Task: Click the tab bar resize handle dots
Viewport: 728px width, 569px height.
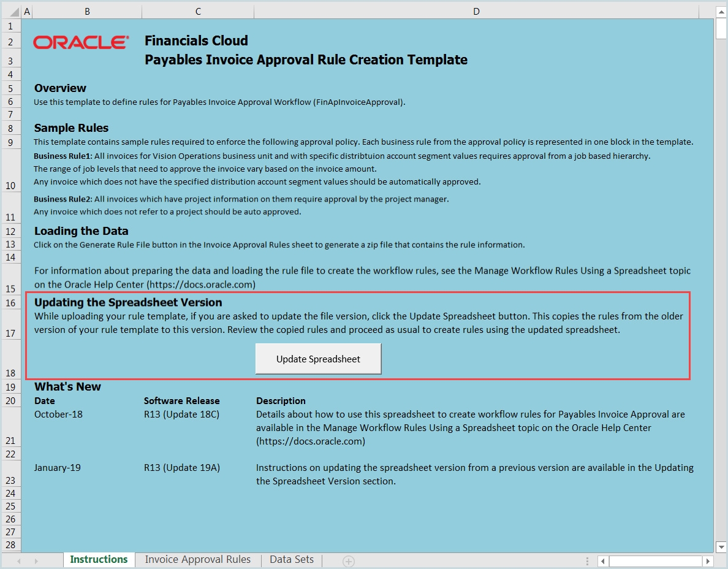Action: pyautogui.click(x=588, y=561)
